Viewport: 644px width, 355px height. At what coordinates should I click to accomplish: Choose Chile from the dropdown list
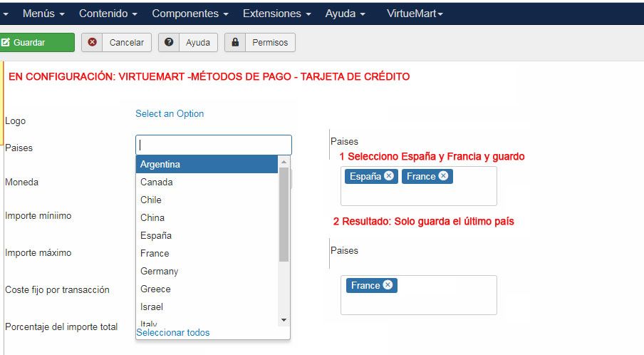tap(207, 200)
